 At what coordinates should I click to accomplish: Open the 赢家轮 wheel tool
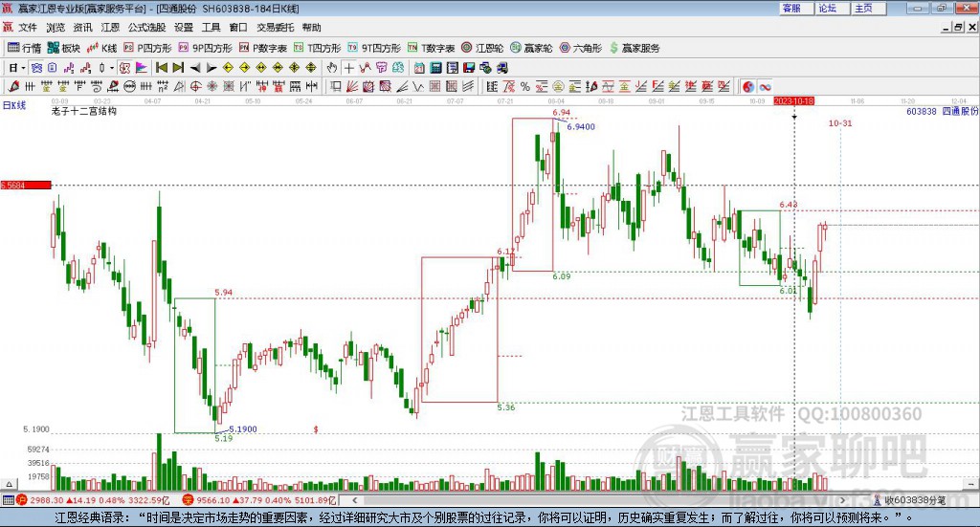click(x=531, y=48)
